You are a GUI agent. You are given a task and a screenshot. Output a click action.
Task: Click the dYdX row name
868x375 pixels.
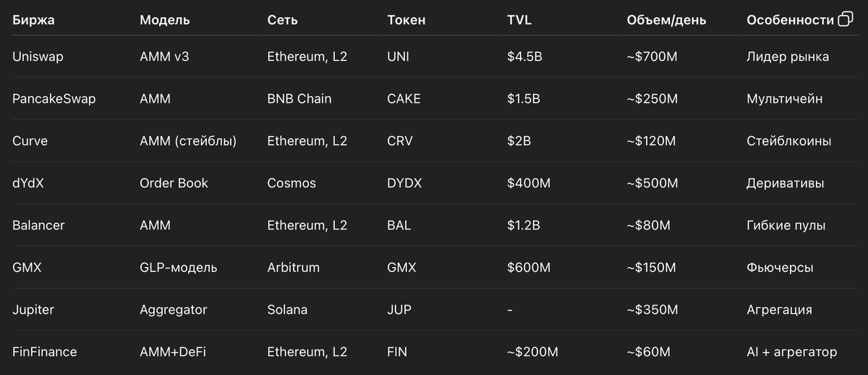29,183
